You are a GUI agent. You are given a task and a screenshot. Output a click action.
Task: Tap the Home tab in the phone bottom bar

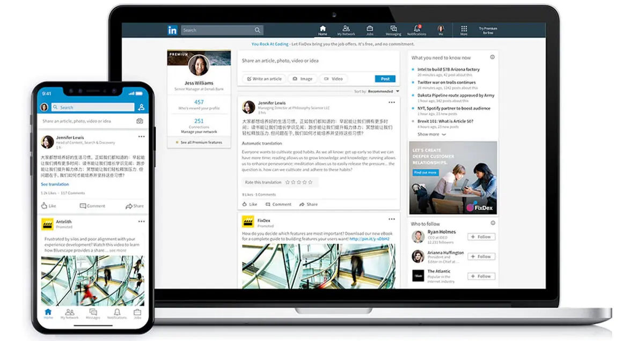coord(48,314)
